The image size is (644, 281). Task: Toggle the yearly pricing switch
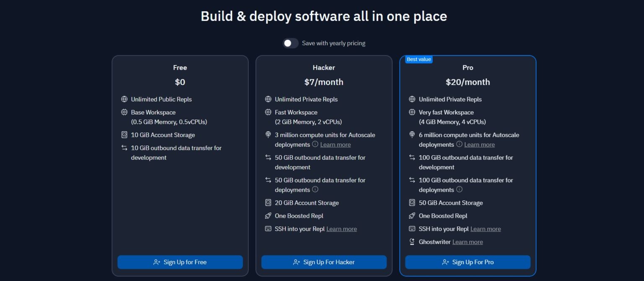pyautogui.click(x=290, y=43)
